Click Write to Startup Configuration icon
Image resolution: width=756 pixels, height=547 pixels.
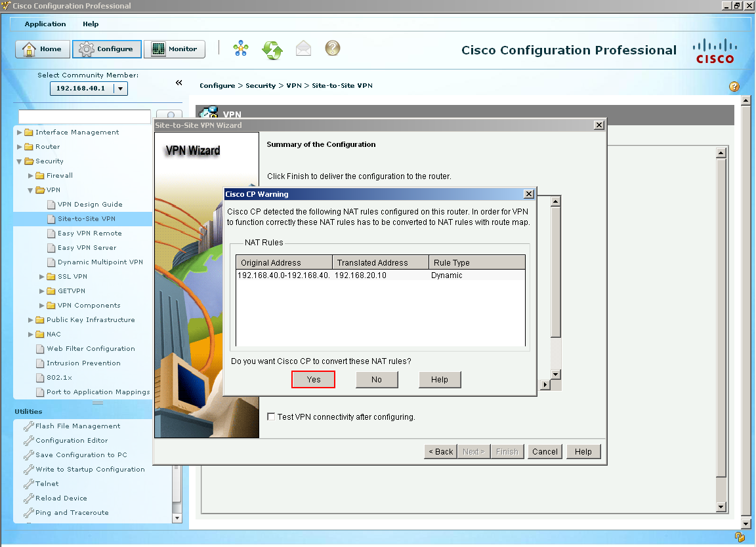click(29, 470)
